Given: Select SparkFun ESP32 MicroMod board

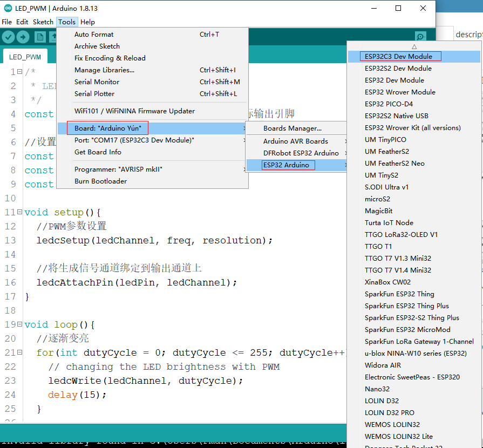Looking at the screenshot, I should point(414,330).
